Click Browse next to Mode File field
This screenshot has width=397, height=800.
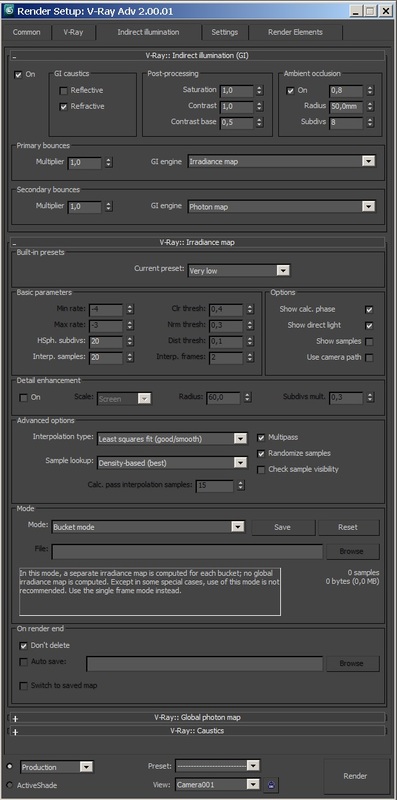[x=352, y=552]
